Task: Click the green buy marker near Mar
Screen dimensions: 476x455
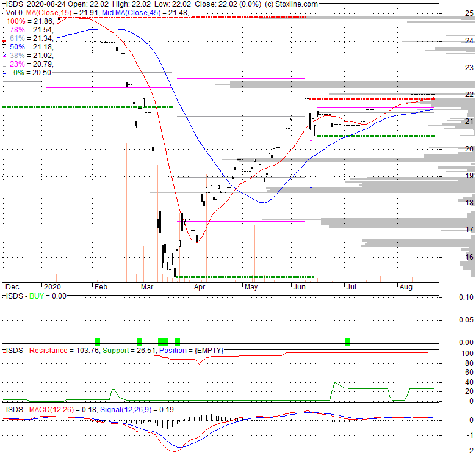Action: (x=139, y=342)
